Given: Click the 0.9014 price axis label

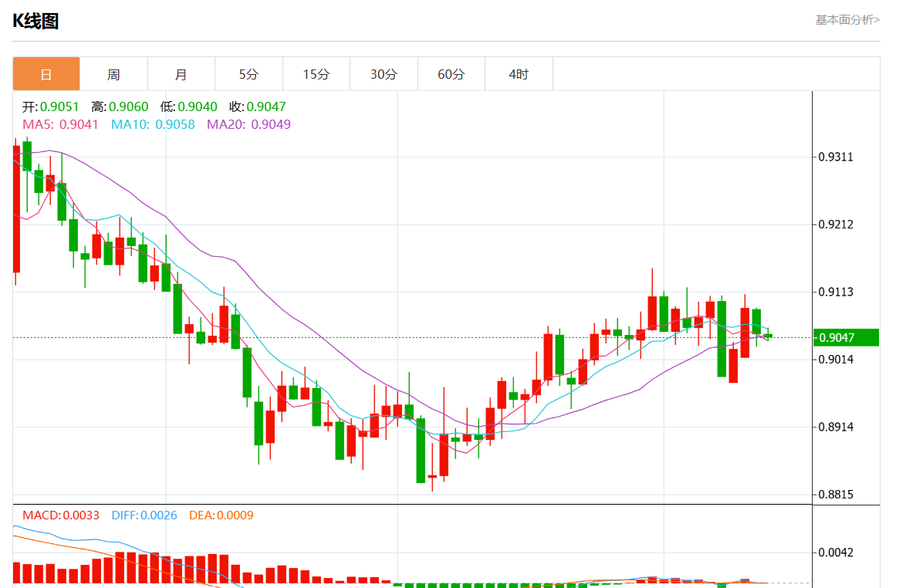Looking at the screenshot, I should [836, 359].
